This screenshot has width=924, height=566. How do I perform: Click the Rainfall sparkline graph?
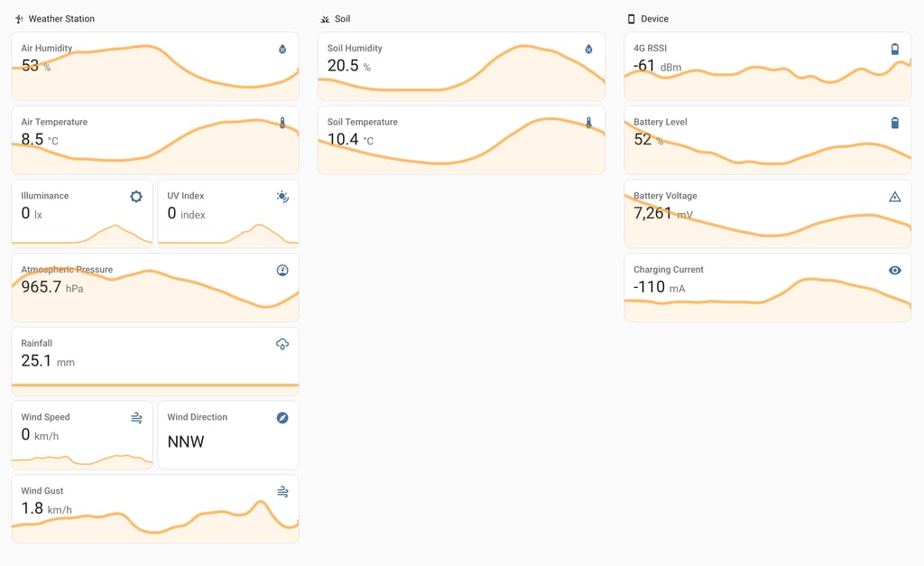point(155,384)
